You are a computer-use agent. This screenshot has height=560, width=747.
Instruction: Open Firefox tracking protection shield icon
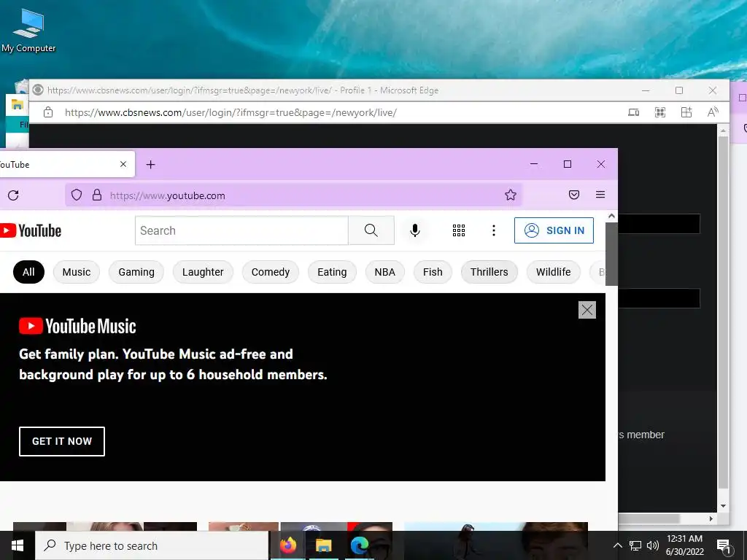[x=77, y=195]
